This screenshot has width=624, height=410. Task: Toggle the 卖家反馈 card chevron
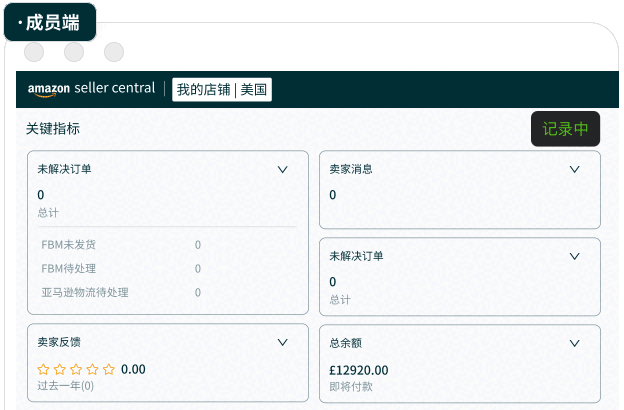(282, 342)
